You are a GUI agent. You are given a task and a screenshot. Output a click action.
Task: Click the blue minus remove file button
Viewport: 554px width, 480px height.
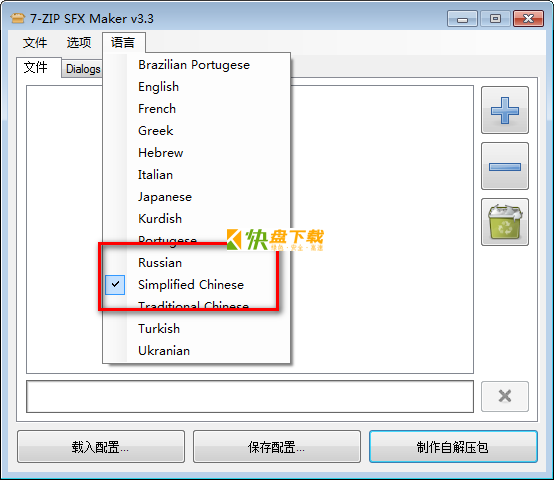click(505, 166)
